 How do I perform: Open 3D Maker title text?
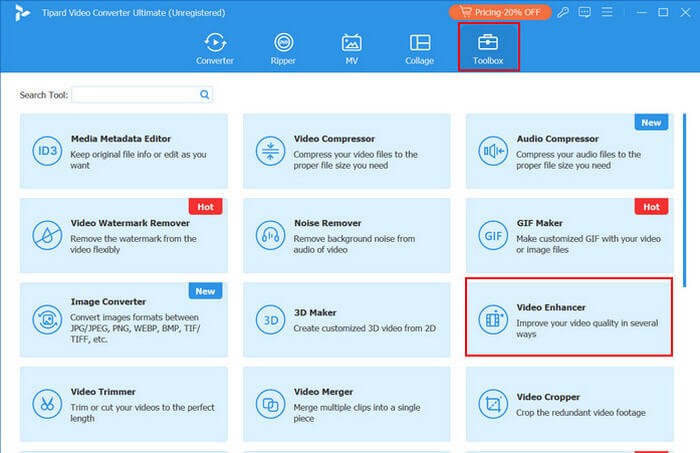click(315, 313)
